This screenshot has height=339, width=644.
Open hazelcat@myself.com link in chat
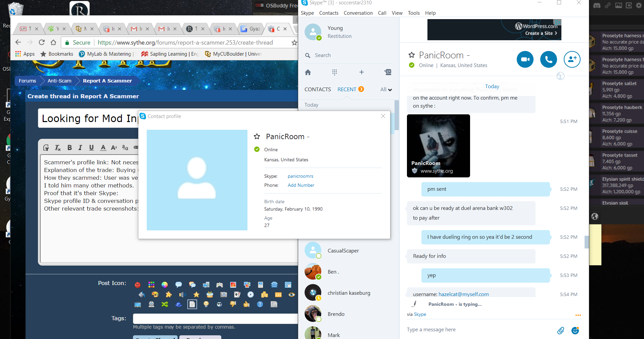[463, 294]
